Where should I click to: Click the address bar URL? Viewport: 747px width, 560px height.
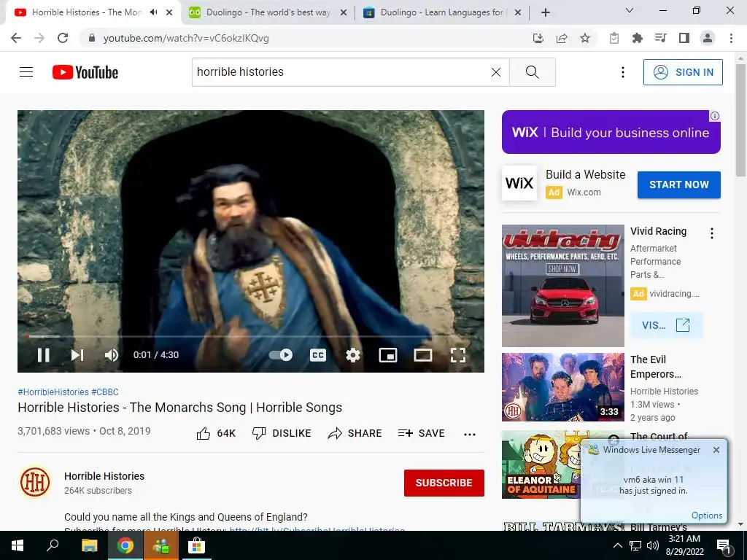[x=186, y=38]
